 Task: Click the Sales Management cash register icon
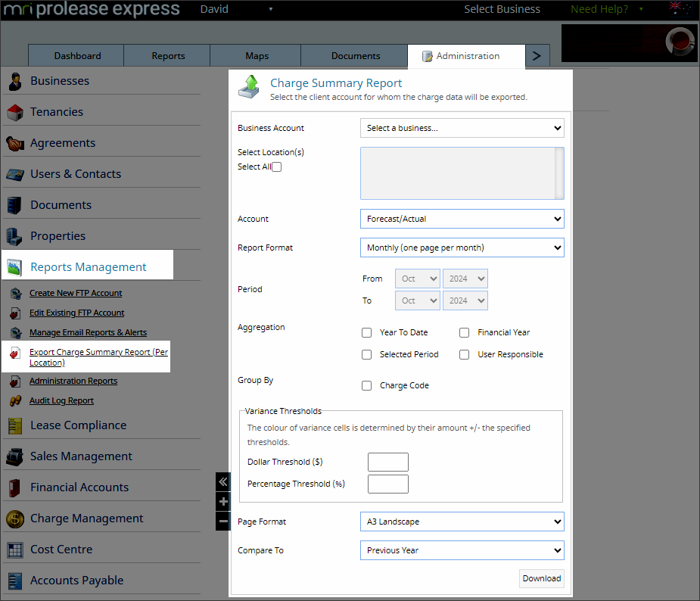[x=14, y=456]
